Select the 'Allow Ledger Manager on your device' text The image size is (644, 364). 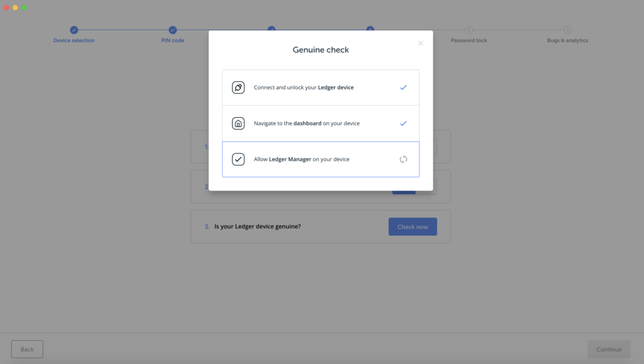(301, 159)
